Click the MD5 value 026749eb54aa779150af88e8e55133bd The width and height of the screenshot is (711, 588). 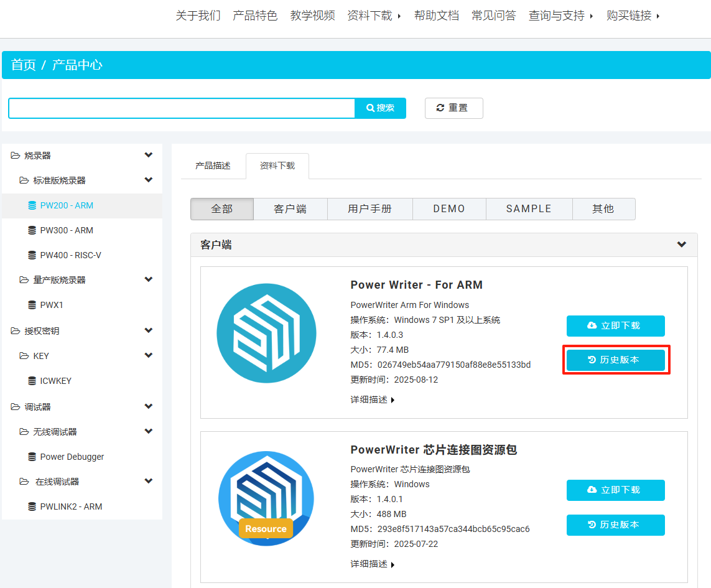454,365
